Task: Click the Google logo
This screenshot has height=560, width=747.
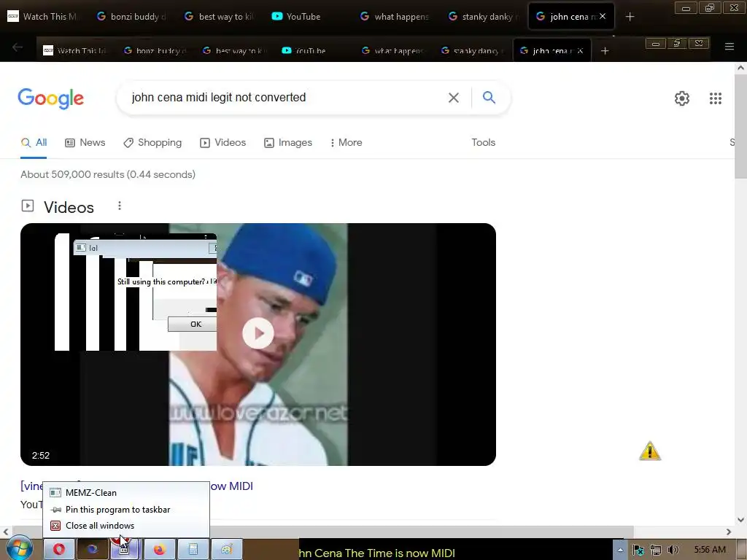Action: coord(50,98)
